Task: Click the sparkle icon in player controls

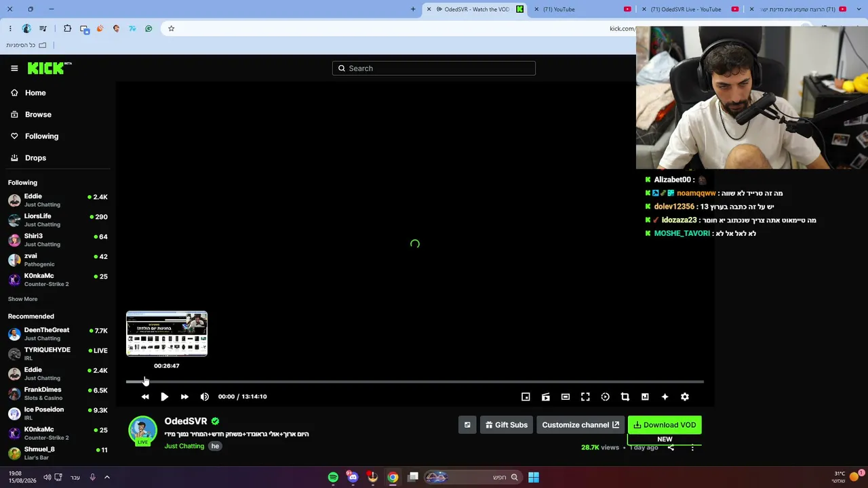Action: pyautogui.click(x=665, y=396)
